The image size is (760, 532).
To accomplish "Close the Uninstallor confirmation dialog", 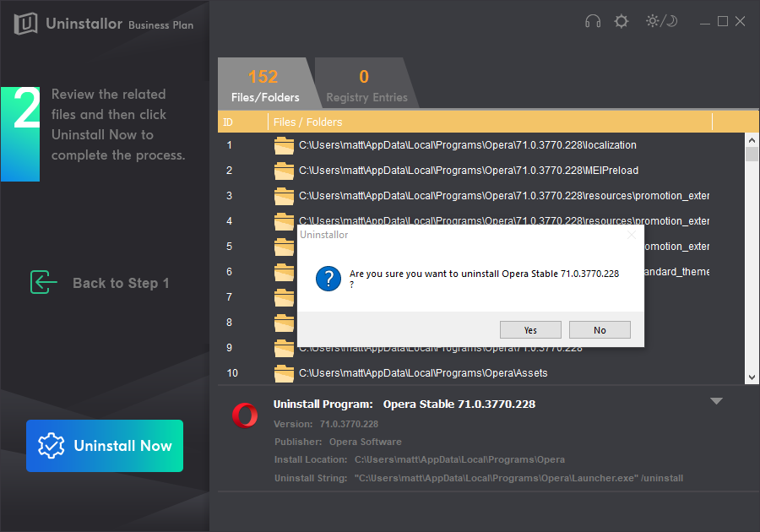I will pos(631,235).
